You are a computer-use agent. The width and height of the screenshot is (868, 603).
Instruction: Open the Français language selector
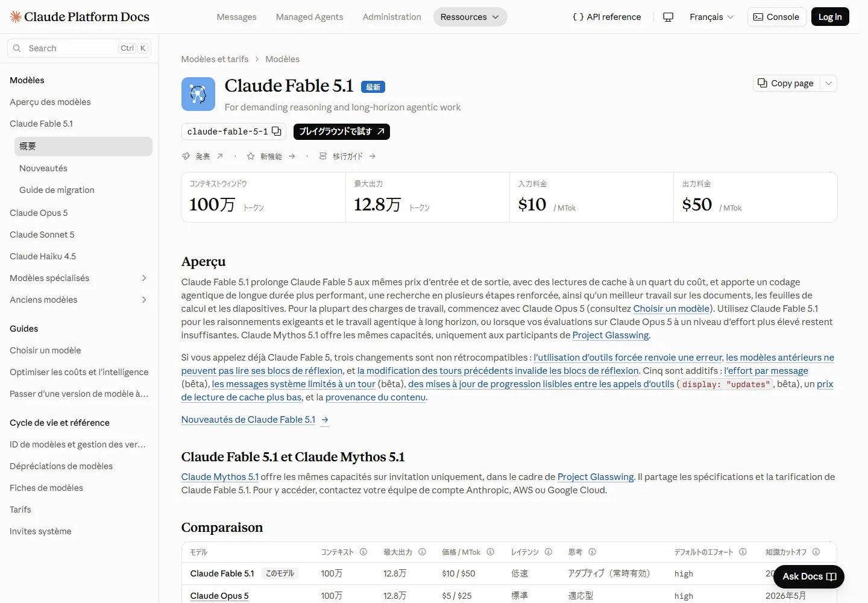coord(712,17)
